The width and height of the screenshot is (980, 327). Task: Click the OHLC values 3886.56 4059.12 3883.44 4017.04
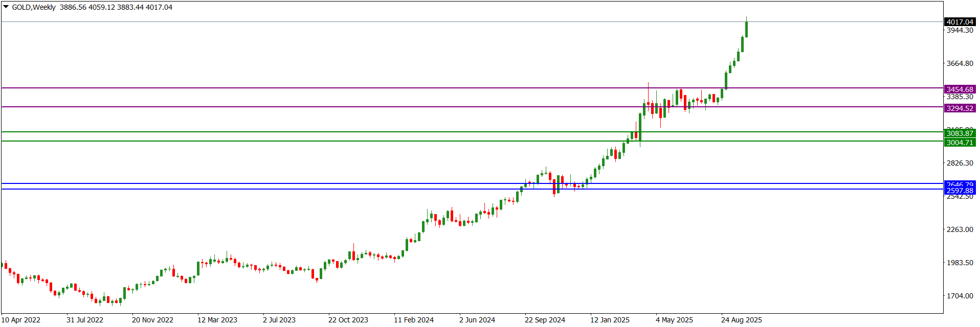[116, 7]
